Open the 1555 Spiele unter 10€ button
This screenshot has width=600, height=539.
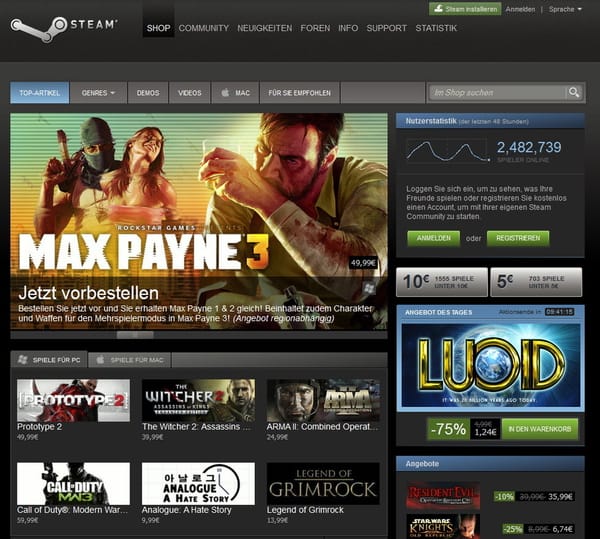[442, 282]
